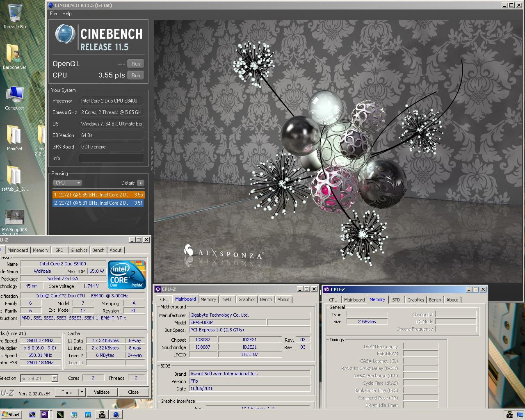Select the 5.81 GHz ranking row

click(x=98, y=203)
